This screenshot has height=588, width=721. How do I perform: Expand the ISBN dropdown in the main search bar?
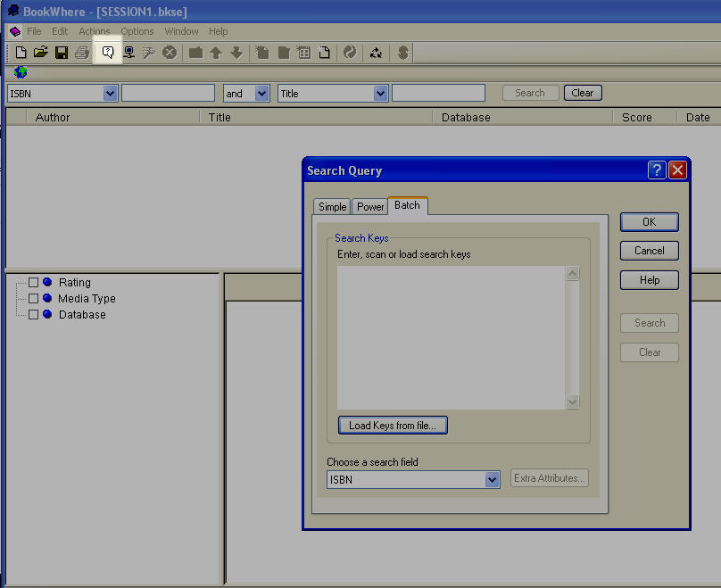click(x=110, y=94)
